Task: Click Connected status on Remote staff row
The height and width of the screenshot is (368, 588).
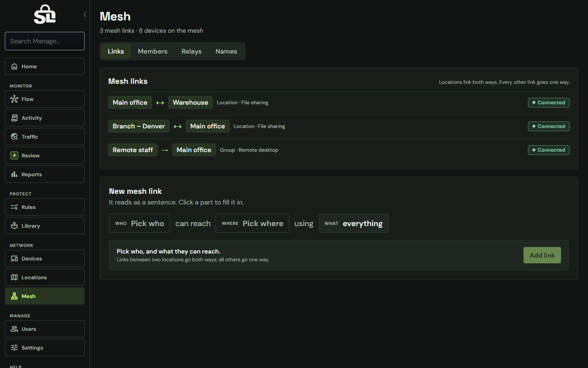Action: [x=549, y=150]
